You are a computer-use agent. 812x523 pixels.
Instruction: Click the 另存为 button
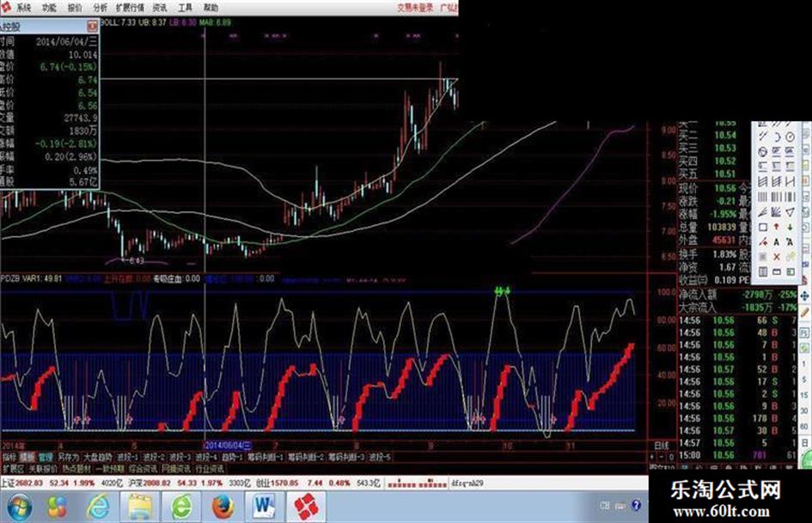point(69,457)
